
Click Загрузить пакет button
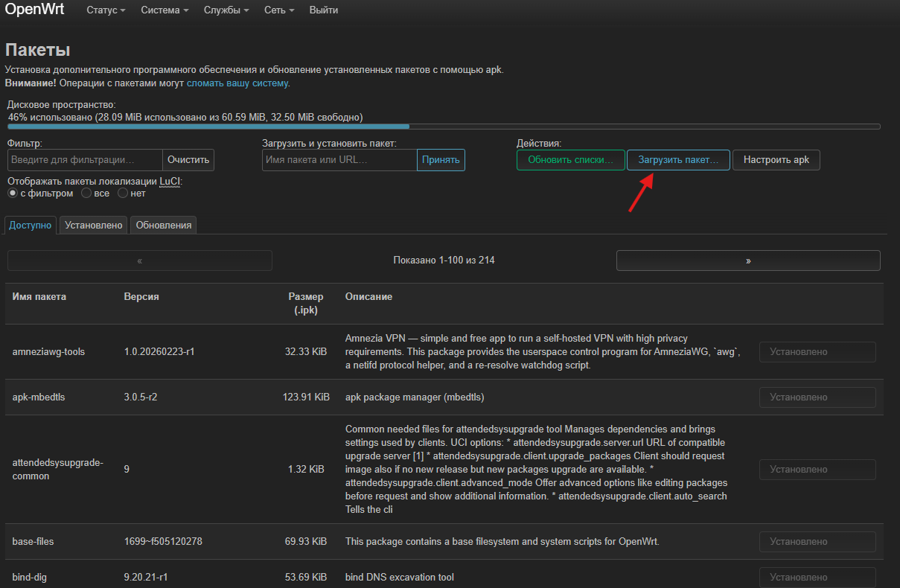click(678, 160)
